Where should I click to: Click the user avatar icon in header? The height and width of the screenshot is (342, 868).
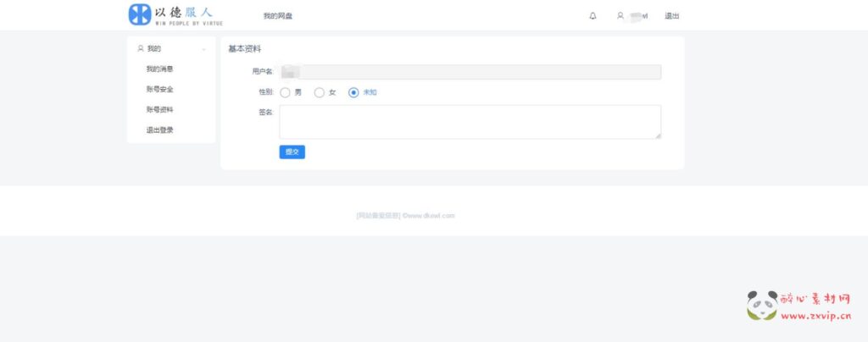pos(620,16)
